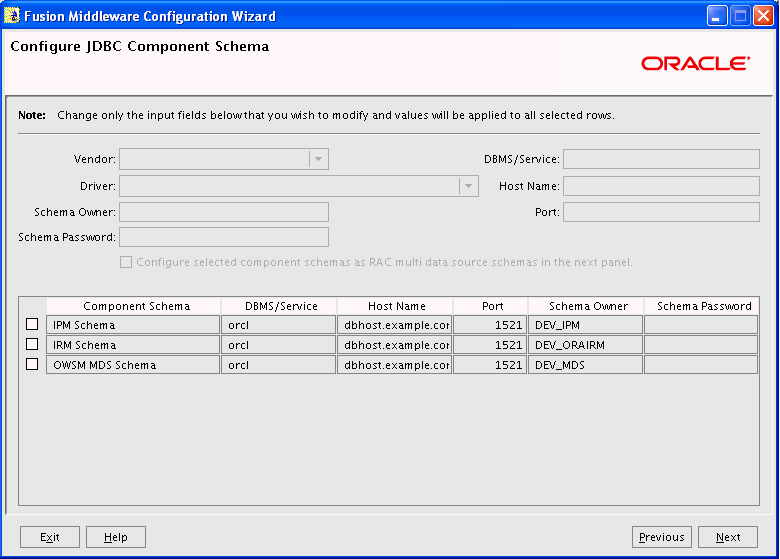This screenshot has width=780, height=559.
Task: Close the Configuration Wizard window
Action: 763,16
